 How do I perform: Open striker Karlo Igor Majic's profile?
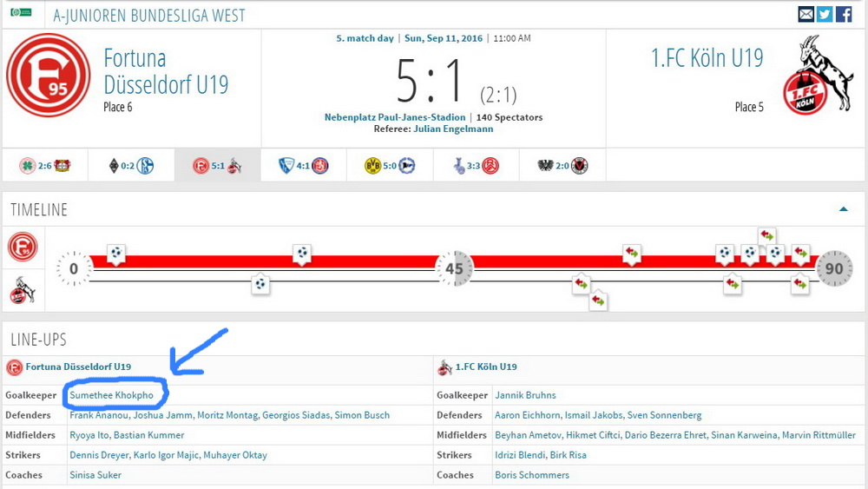pyautogui.click(x=166, y=455)
